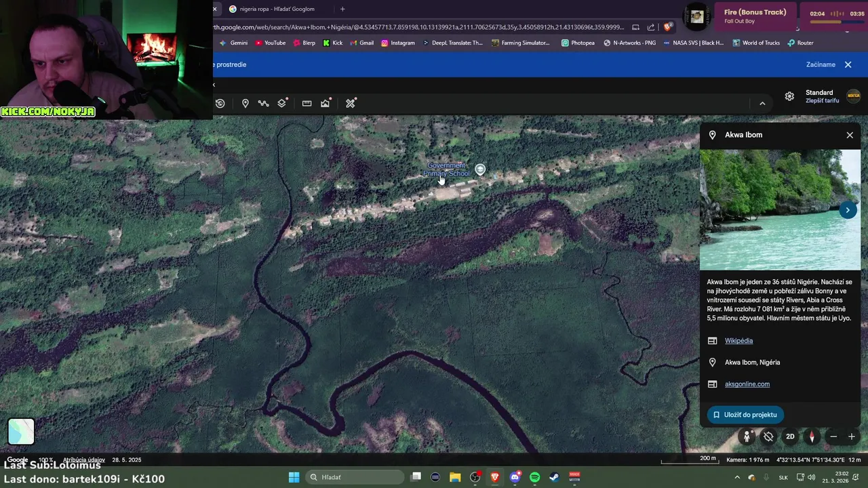Dismiss the blue banner
Image resolution: width=868 pixels, height=488 pixels.
[848, 64]
